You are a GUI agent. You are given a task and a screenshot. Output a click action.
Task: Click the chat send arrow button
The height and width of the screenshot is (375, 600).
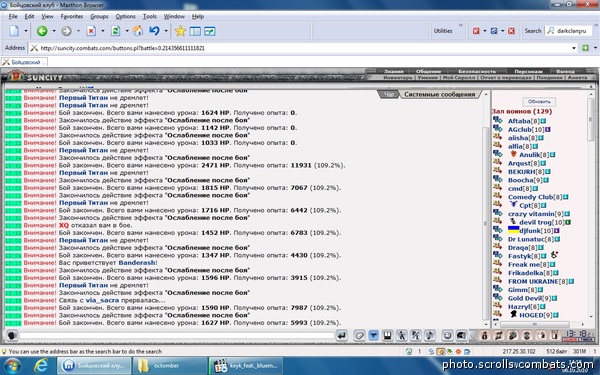pos(341,336)
